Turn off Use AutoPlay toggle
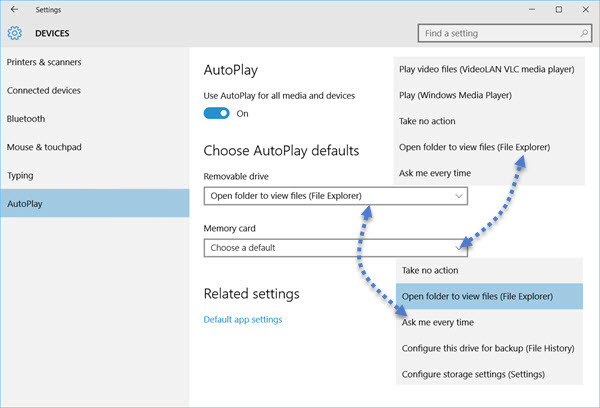The width and height of the screenshot is (600, 408). tap(217, 113)
